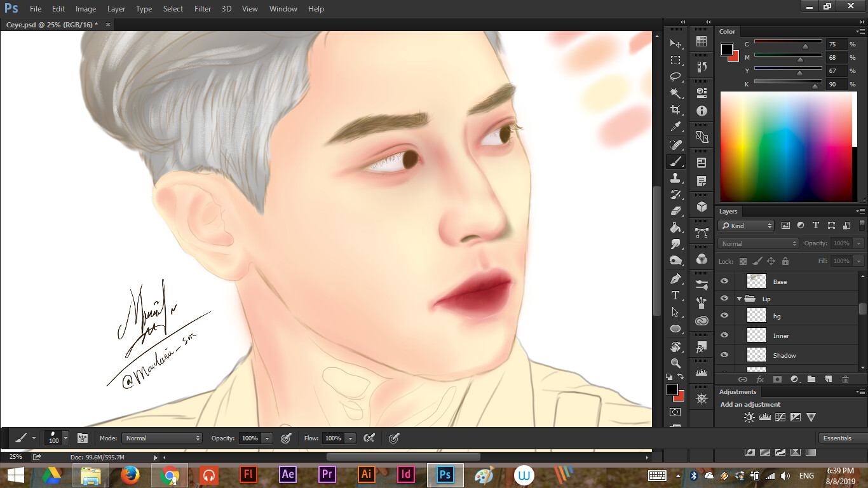Viewport: 868px width, 488px height.
Task: Select the Eraser tool
Action: click(x=675, y=211)
